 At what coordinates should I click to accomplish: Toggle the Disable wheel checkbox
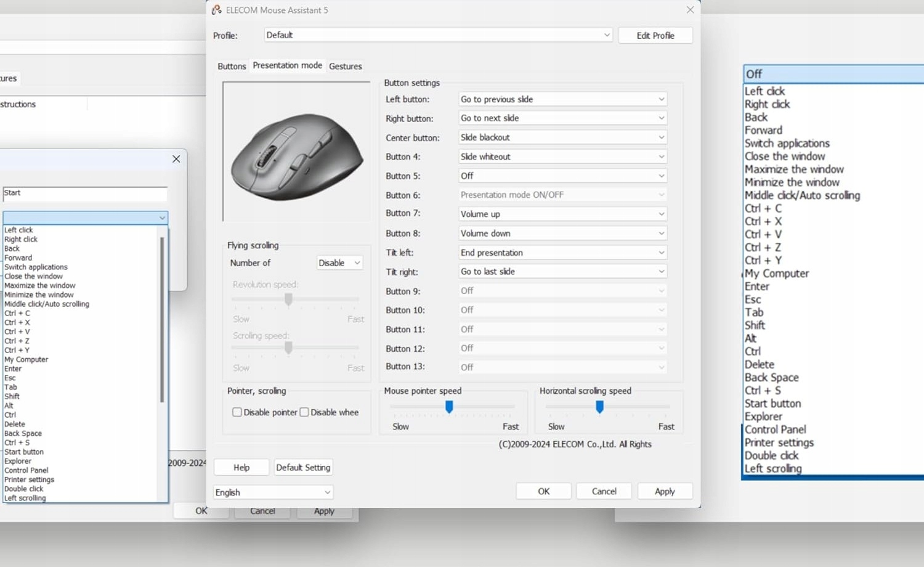[x=304, y=412]
